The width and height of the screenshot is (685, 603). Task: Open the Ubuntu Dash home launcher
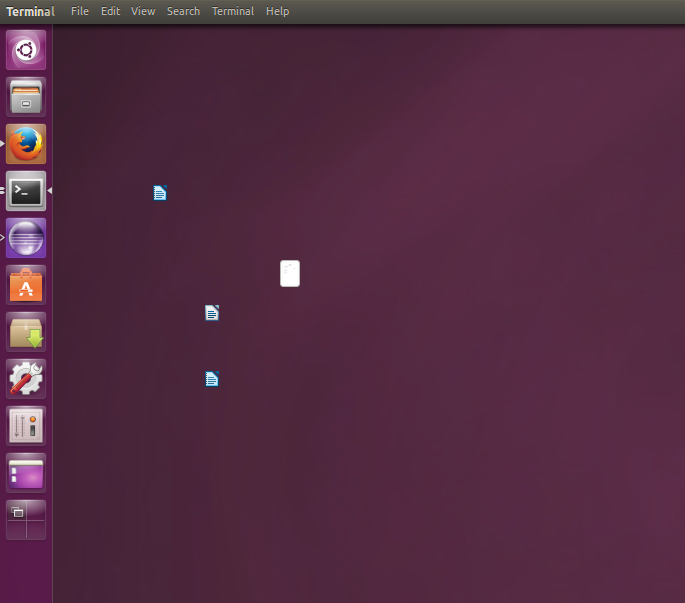(x=26, y=50)
